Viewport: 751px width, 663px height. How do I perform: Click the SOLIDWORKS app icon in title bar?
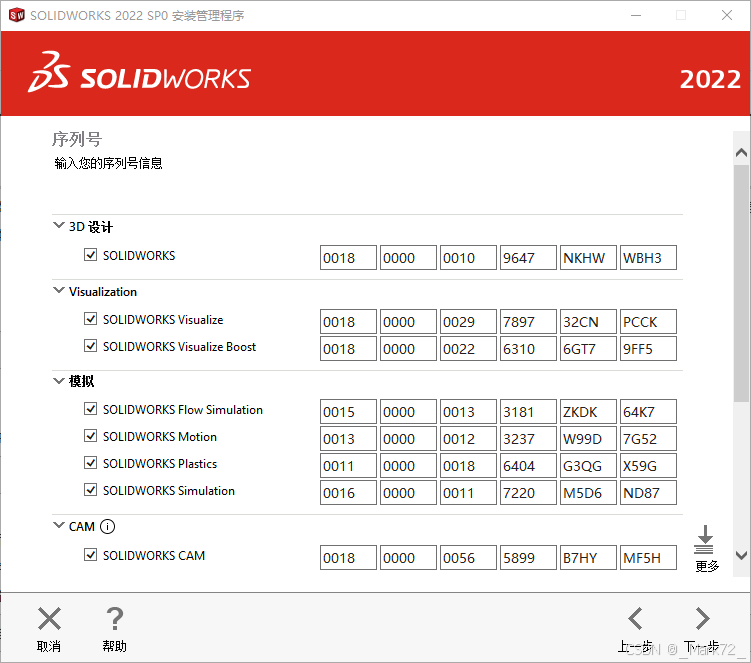point(16,15)
